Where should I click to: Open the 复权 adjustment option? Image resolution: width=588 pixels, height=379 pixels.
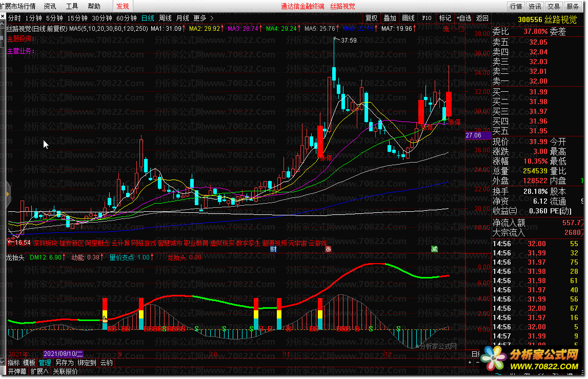click(372, 18)
